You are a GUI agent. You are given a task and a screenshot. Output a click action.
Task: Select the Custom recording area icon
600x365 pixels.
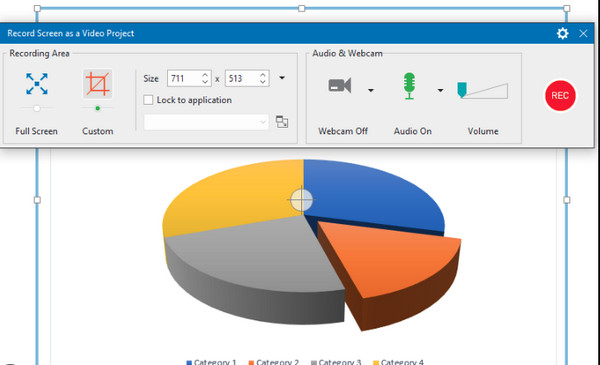pos(98,84)
